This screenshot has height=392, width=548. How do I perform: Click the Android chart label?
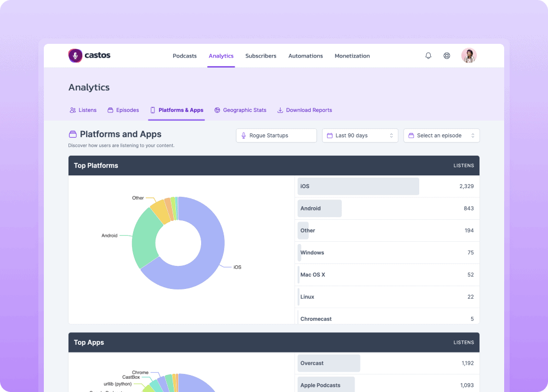[x=110, y=236]
